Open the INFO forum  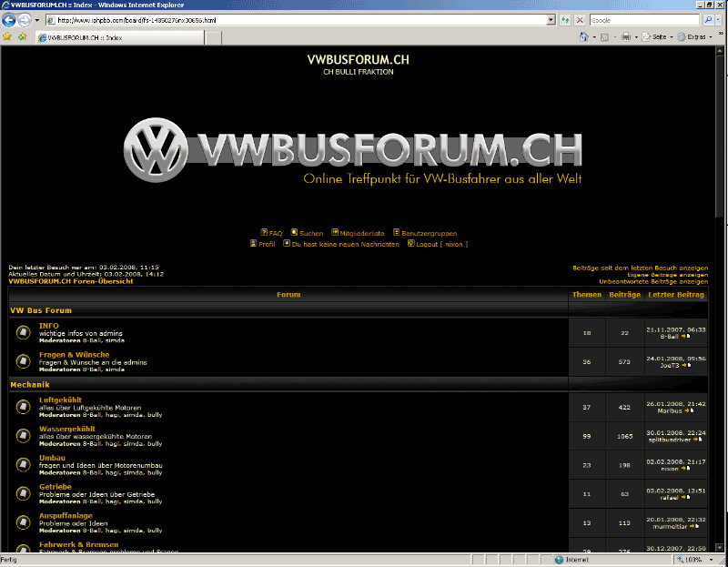coord(49,326)
